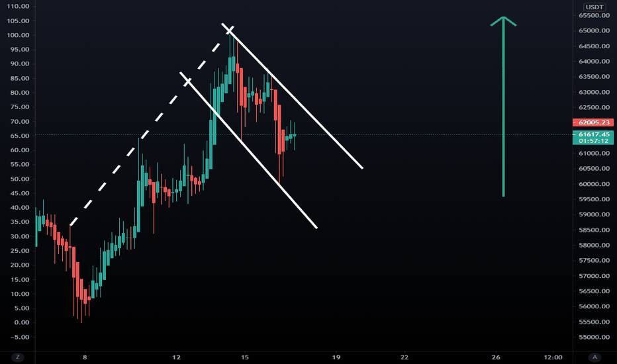Click the 59000.00 price scale label
Image resolution: width=617 pixels, height=364 pixels.
(x=594, y=214)
